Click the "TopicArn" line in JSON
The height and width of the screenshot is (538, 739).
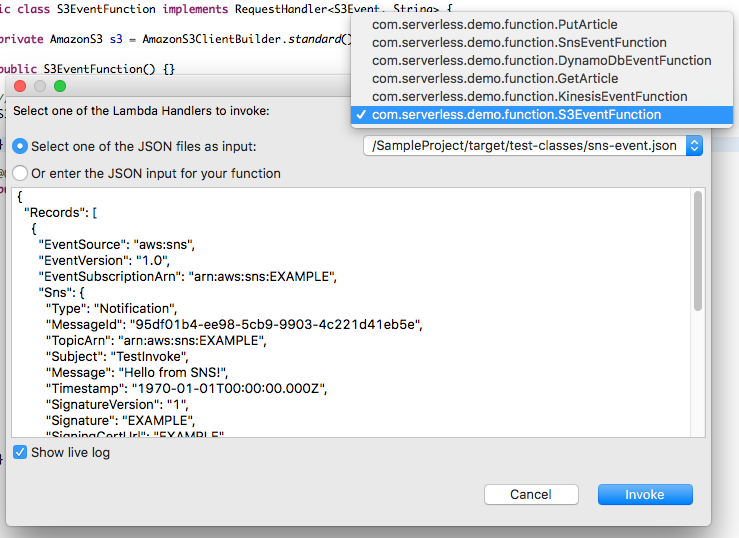(x=156, y=341)
